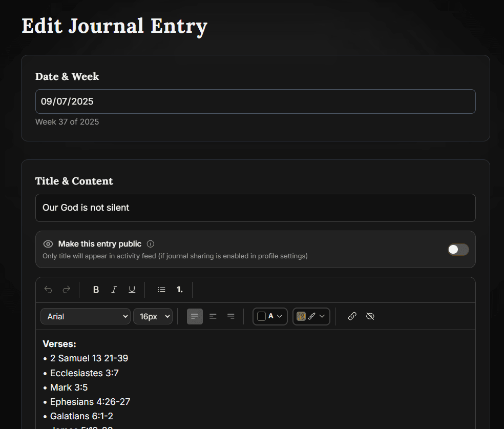
Task: Click the gold highlight color swatch
Action: coord(301,316)
